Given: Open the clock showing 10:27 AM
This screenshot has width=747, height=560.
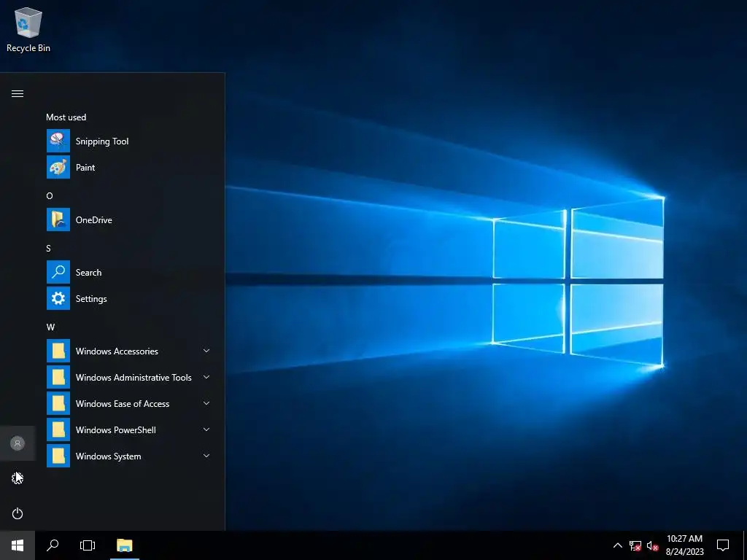Looking at the screenshot, I should pos(684,545).
